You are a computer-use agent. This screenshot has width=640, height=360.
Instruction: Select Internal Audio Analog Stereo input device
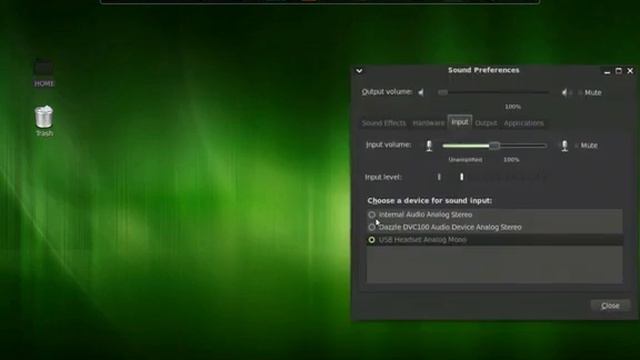point(494,215)
